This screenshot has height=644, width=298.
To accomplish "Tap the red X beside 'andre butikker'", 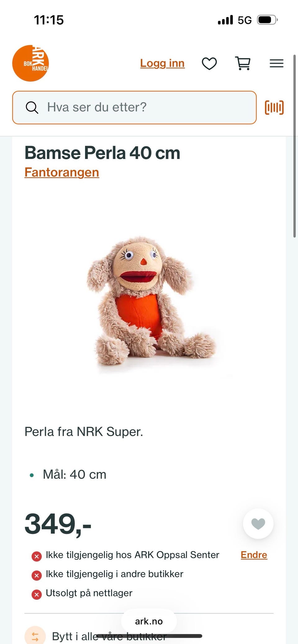I will click(x=37, y=576).
